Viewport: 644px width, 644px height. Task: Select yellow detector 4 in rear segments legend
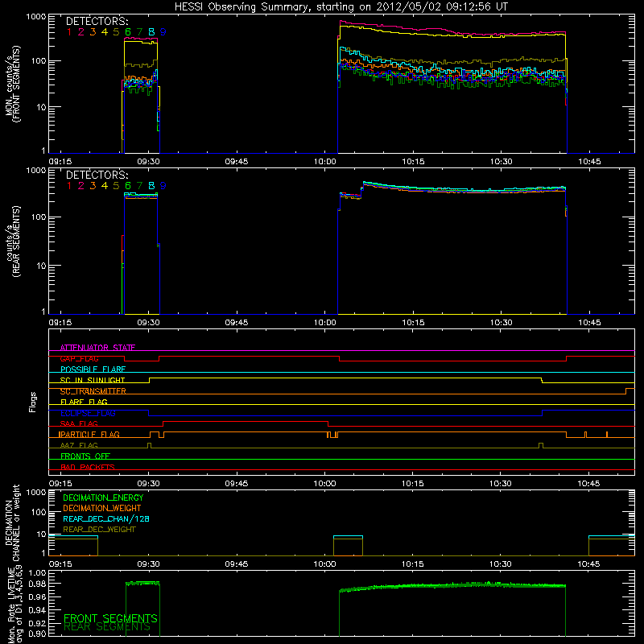(x=105, y=186)
